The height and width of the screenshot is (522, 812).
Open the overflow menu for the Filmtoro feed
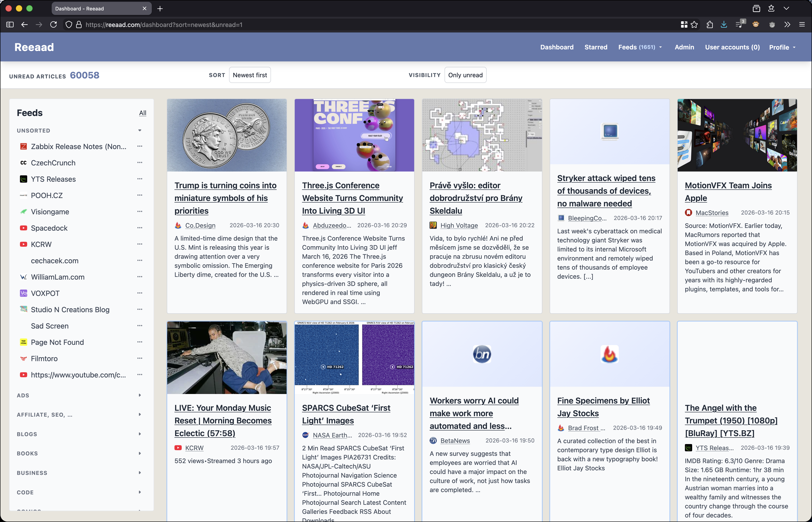point(140,358)
